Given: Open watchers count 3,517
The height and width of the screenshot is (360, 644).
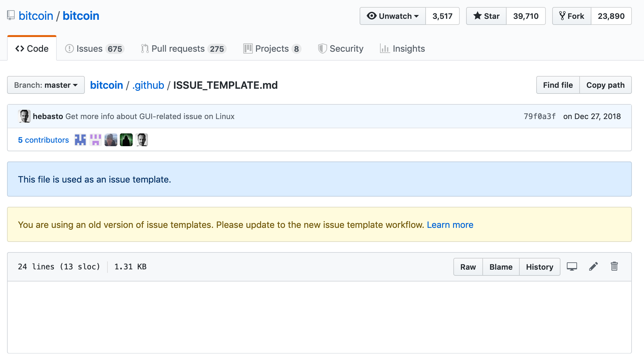Looking at the screenshot, I should click(x=443, y=16).
